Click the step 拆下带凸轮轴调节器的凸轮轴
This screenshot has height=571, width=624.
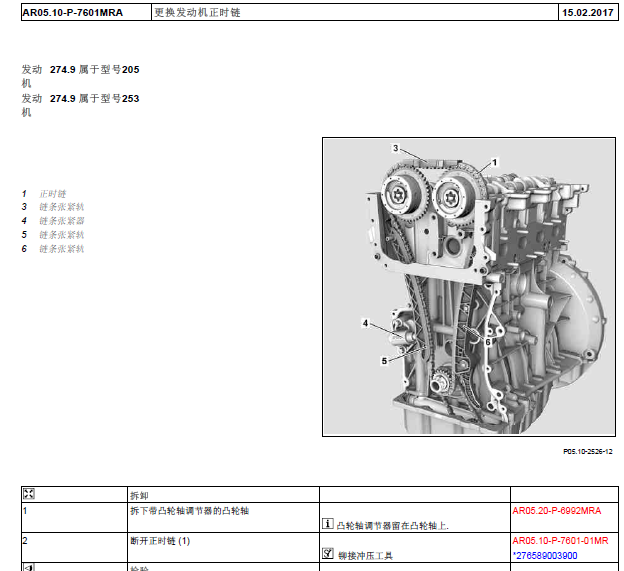tap(189, 511)
